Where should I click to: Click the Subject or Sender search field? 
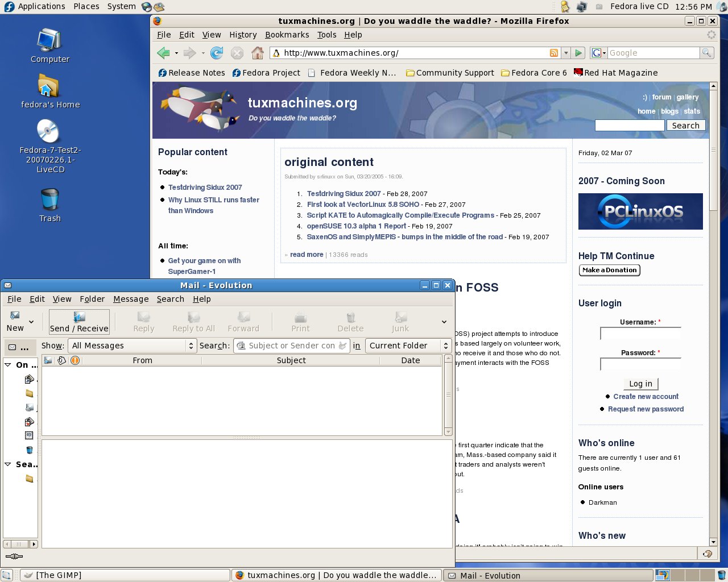tap(292, 346)
